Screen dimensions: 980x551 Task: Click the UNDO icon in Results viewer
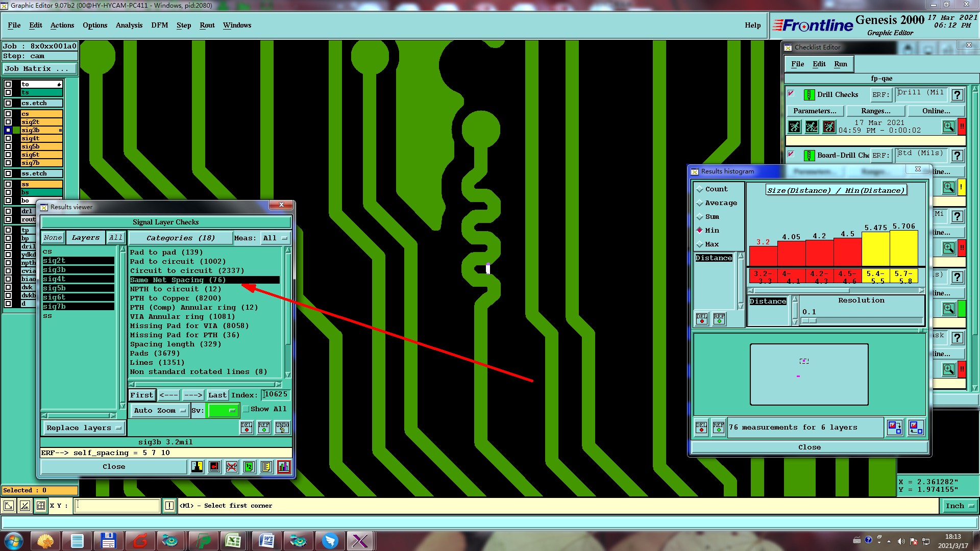coord(282,428)
